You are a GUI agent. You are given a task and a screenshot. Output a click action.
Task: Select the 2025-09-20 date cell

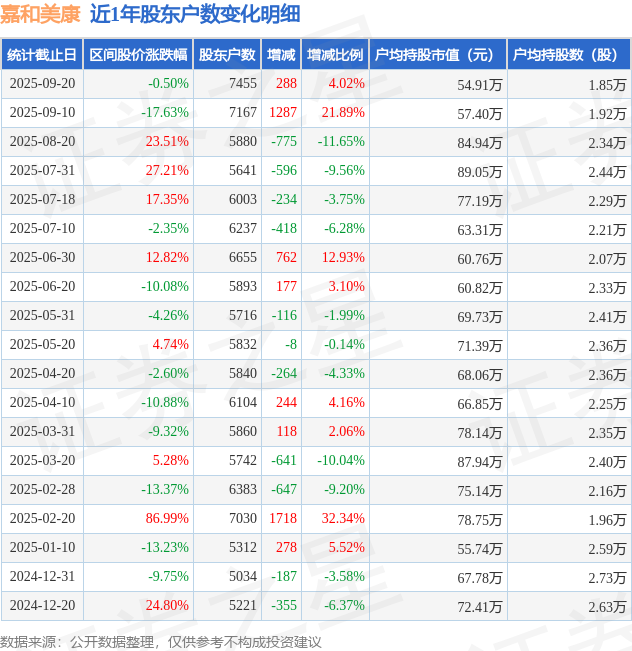(x=41, y=84)
